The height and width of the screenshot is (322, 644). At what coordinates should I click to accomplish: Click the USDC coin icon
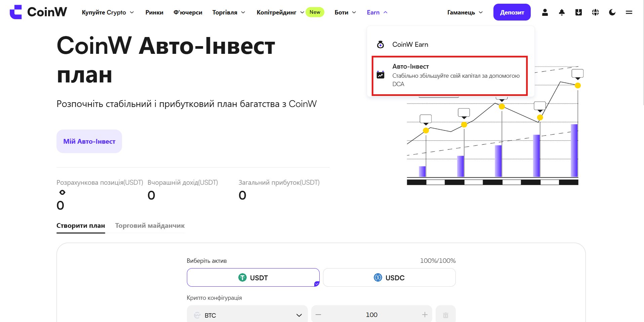(x=378, y=278)
